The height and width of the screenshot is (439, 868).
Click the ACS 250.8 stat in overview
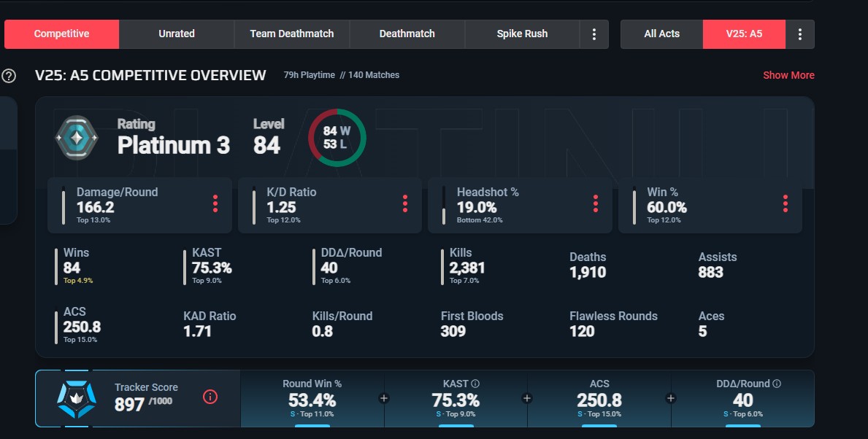tap(79, 326)
